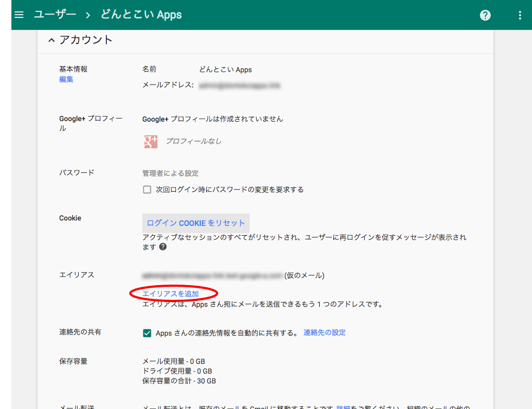
Task: Click the 連絡先の共有 label
Action: [80, 332]
